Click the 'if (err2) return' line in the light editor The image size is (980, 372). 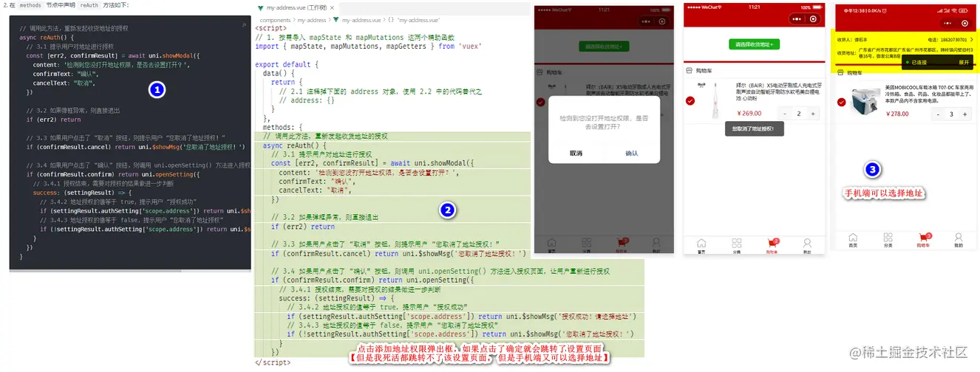[303, 227]
